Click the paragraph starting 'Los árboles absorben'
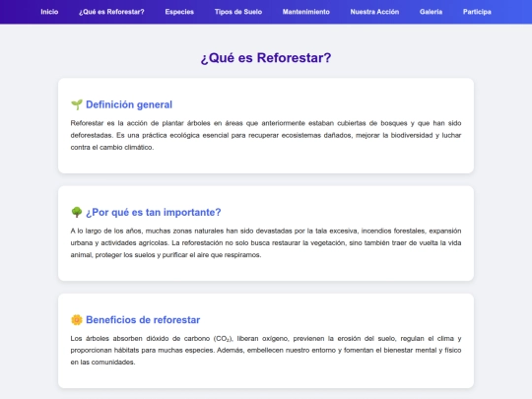This screenshot has height=399, width=532. 266,350
